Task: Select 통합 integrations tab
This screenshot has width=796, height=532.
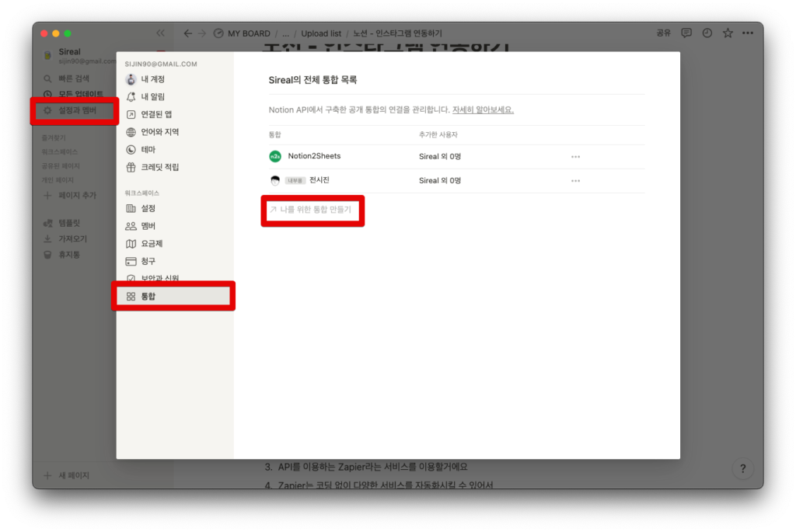Action: tap(175, 296)
